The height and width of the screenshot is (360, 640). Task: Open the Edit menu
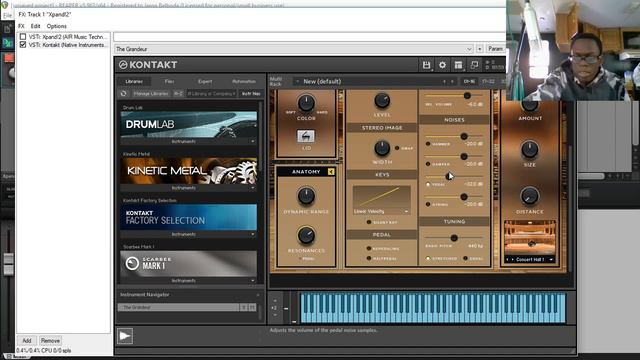(x=36, y=26)
